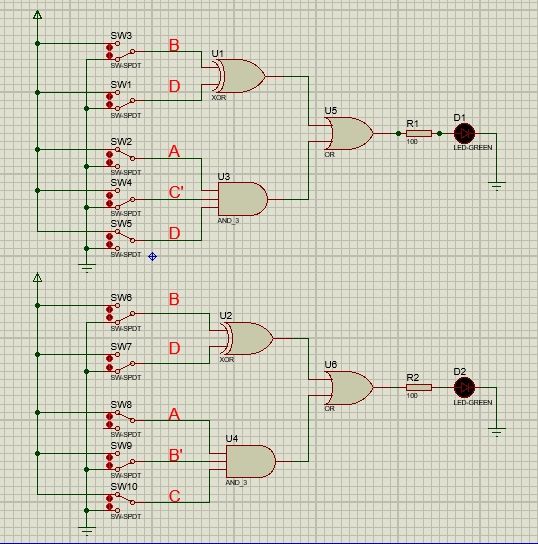Select resistor R1

[419, 133]
